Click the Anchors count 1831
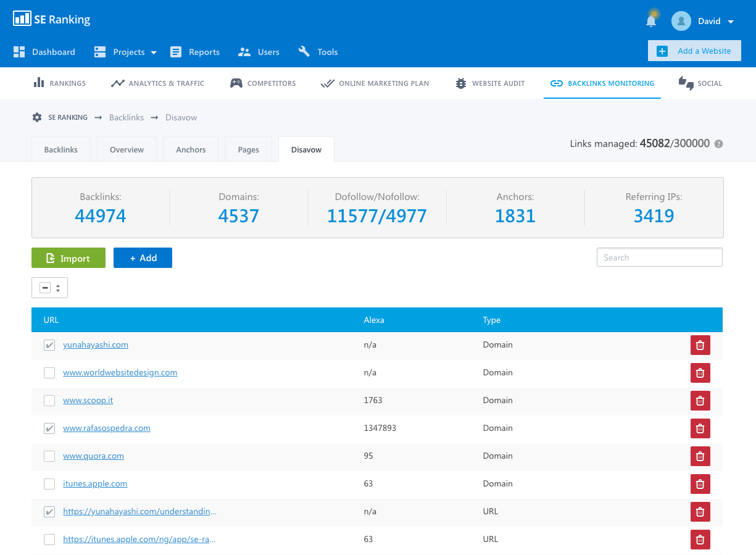756x555 pixels. click(515, 215)
